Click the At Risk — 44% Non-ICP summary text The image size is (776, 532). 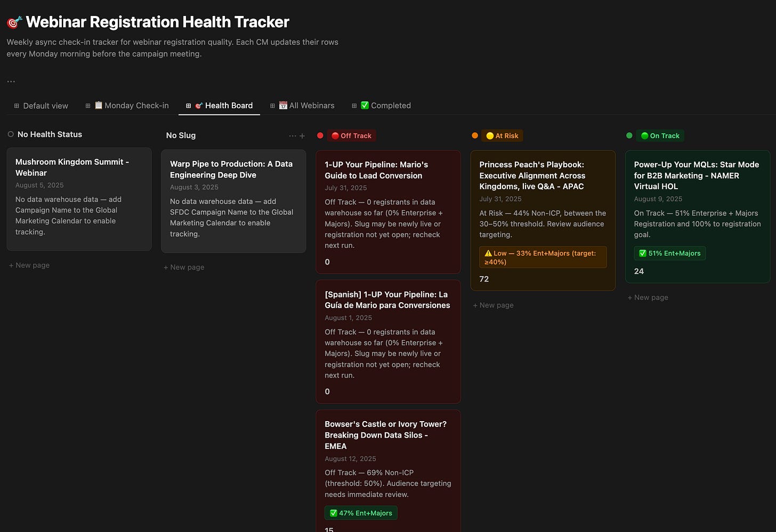click(x=543, y=224)
